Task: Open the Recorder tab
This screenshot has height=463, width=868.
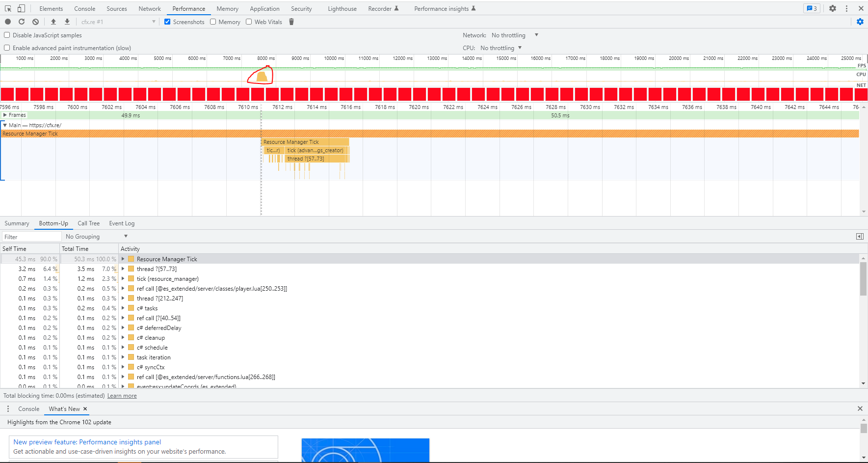Action: coord(383,8)
